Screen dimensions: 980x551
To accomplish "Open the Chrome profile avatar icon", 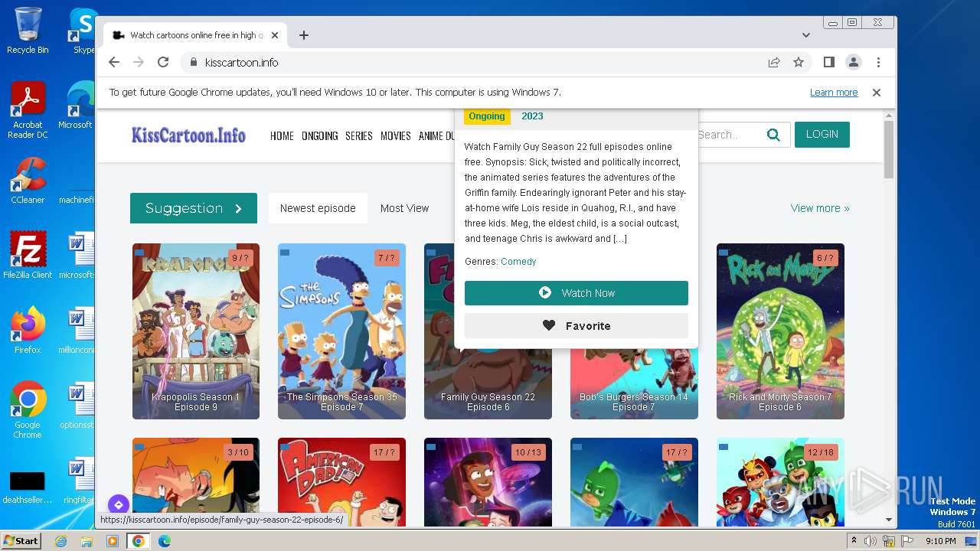I will (854, 62).
